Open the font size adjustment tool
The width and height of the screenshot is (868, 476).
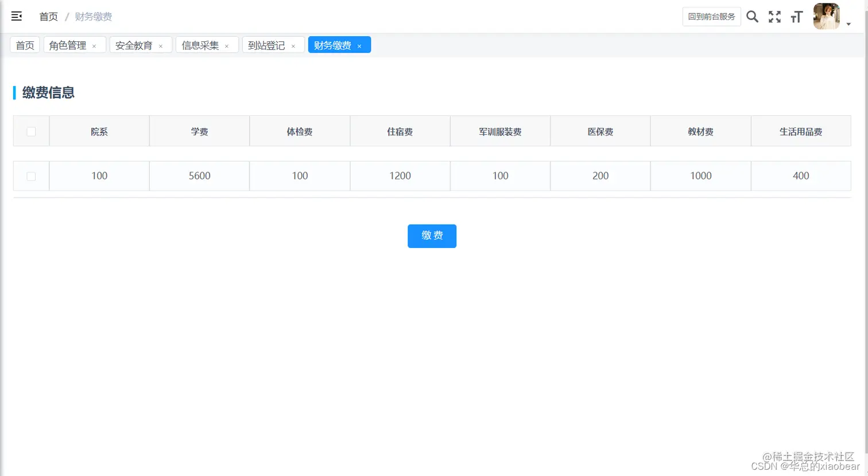796,17
